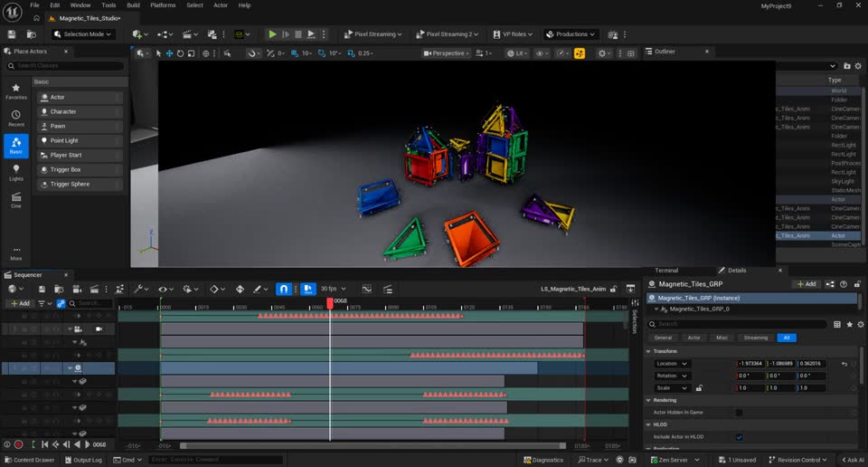Image resolution: width=868 pixels, height=467 pixels.
Task: Toggle the Scale lock ratio padlock
Action: (699, 388)
